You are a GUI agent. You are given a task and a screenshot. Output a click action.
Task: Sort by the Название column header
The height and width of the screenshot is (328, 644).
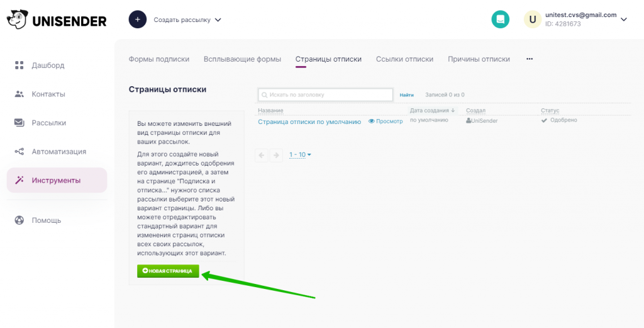pyautogui.click(x=270, y=111)
